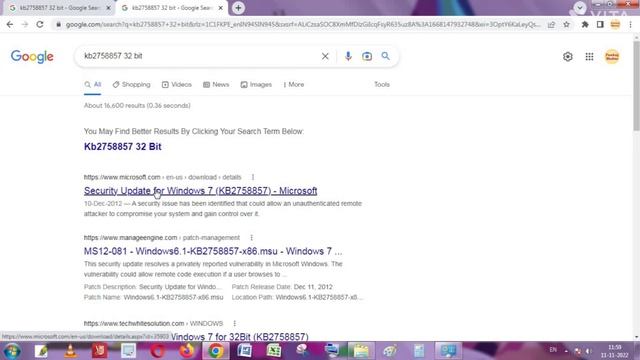
Task: Close the active second kb2758857 tab
Action: point(221,8)
